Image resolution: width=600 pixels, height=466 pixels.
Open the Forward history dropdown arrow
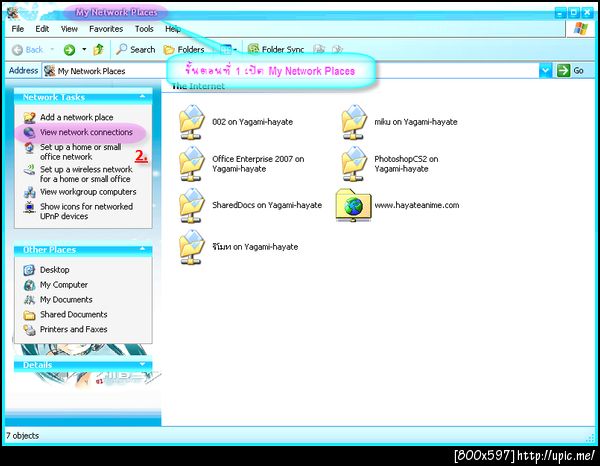tap(84, 49)
